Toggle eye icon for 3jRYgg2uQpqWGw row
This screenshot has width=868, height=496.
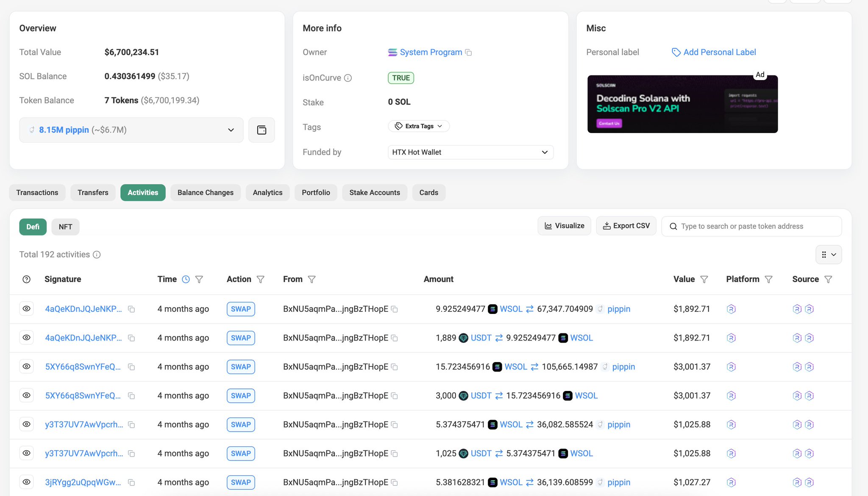click(x=27, y=482)
